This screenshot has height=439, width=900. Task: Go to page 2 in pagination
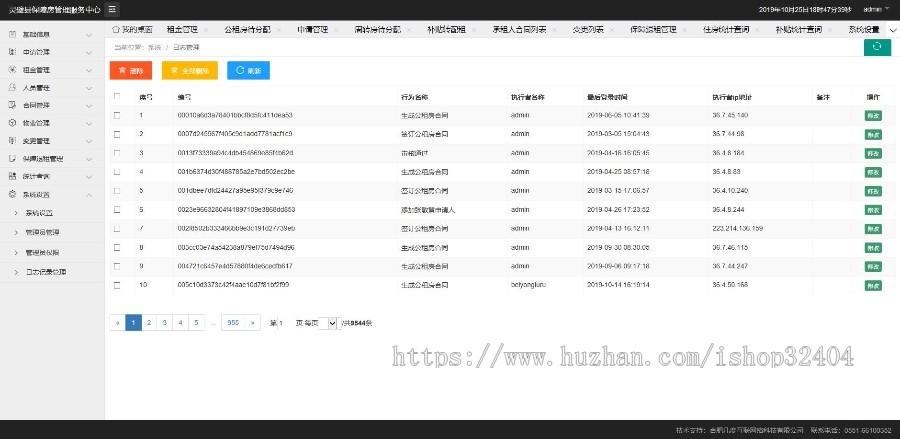(x=149, y=323)
